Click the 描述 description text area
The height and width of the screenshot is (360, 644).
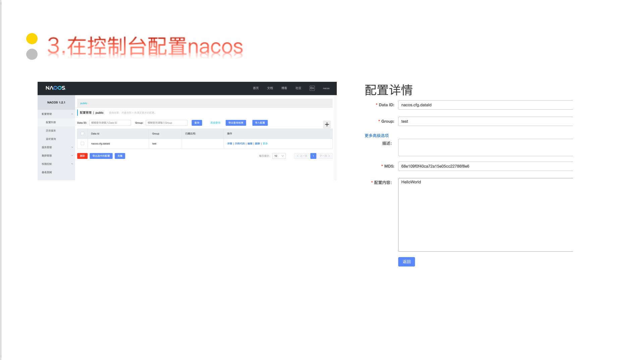pos(485,147)
